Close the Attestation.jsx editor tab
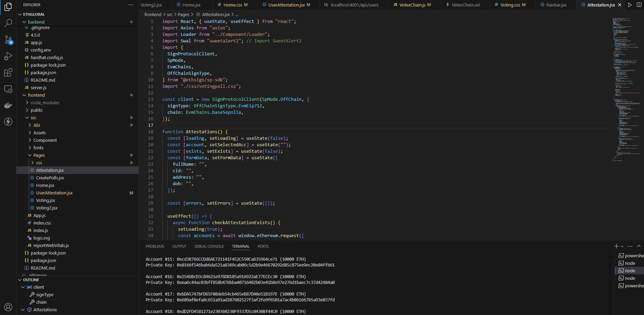This screenshot has height=315, width=644. click(x=620, y=5)
